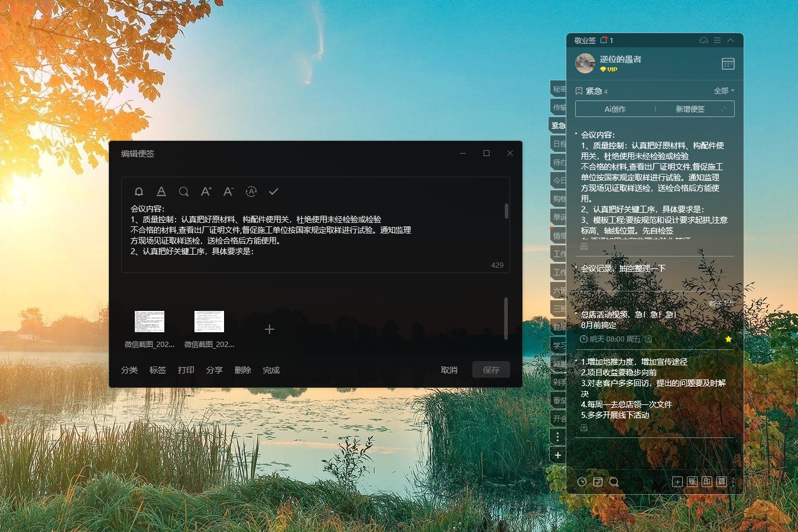Select the 情感 category tab
This screenshot has height=532, width=798.
(559, 235)
